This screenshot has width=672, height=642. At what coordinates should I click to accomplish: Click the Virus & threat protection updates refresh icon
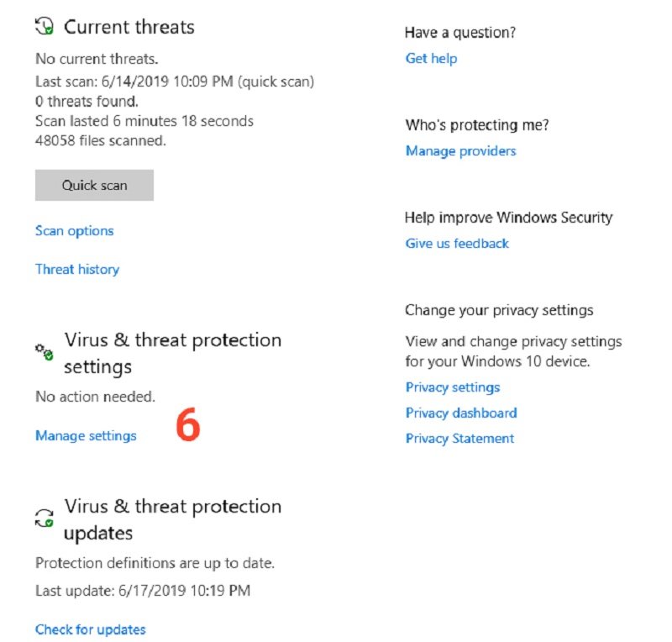tap(44, 515)
